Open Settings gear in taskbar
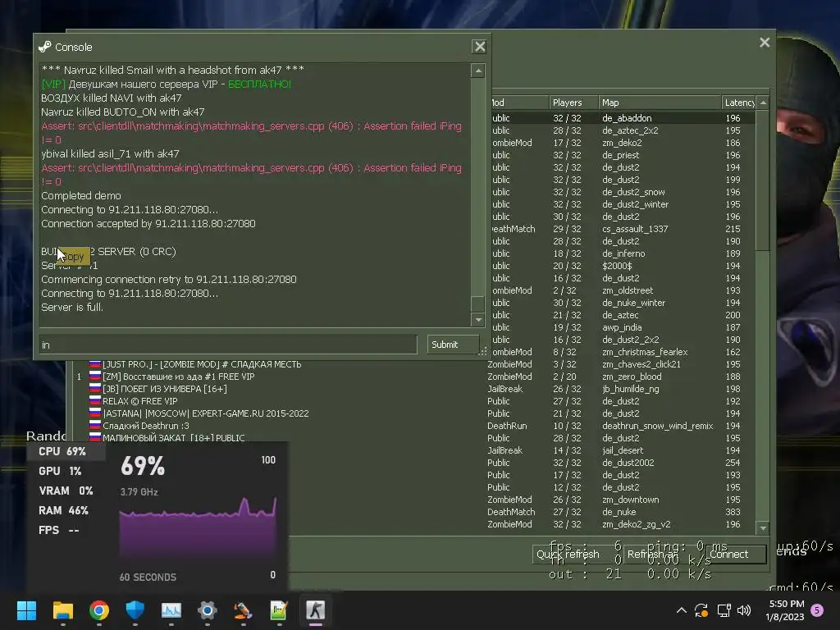This screenshot has width=840, height=630. pyautogui.click(x=208, y=610)
